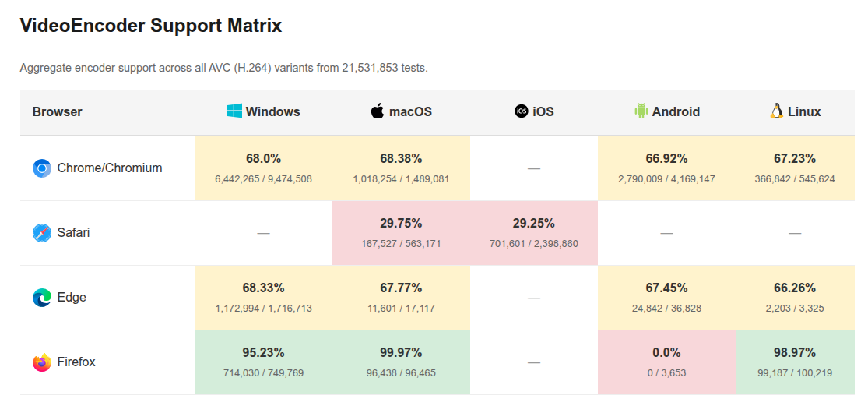This screenshot has width=868, height=406.
Task: Click the Firefox browser icon
Action: [x=42, y=362]
